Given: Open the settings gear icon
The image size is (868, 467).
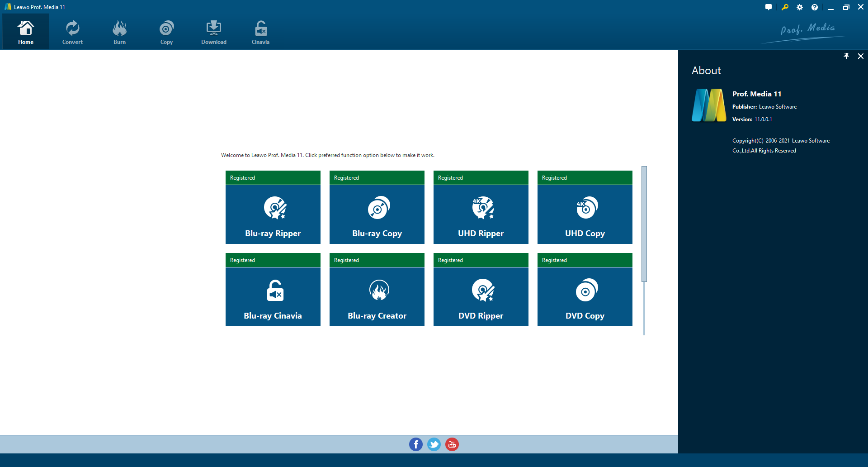Looking at the screenshot, I should [x=800, y=7].
